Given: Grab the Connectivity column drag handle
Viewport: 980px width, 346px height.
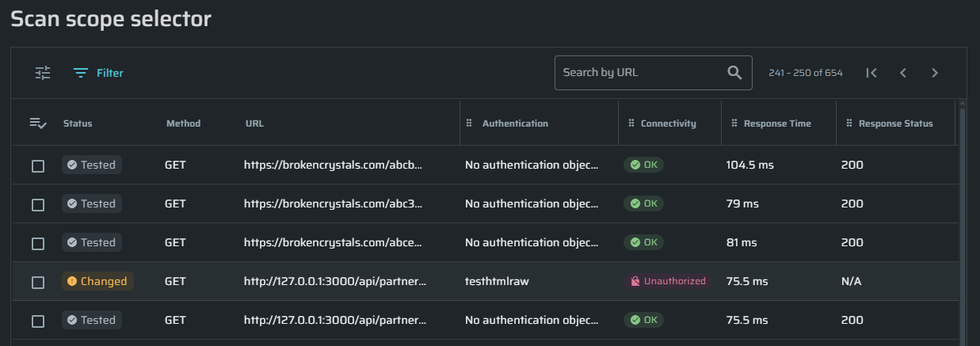Looking at the screenshot, I should pos(631,124).
